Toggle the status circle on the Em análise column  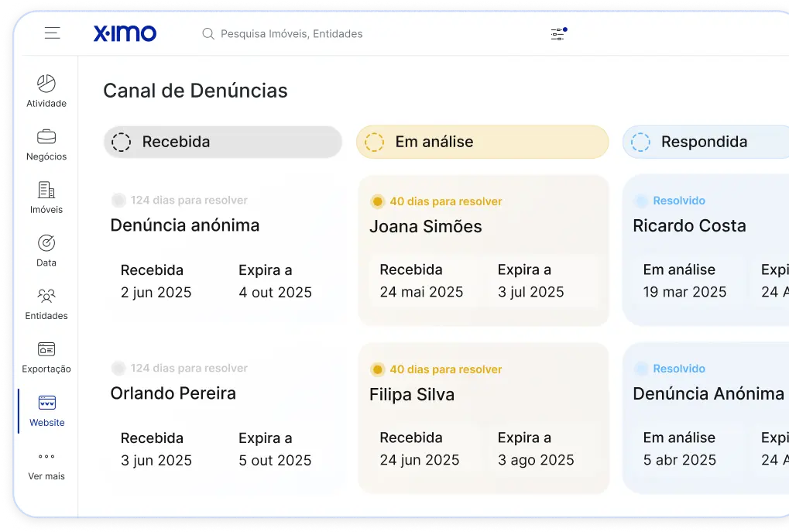pyautogui.click(x=375, y=142)
